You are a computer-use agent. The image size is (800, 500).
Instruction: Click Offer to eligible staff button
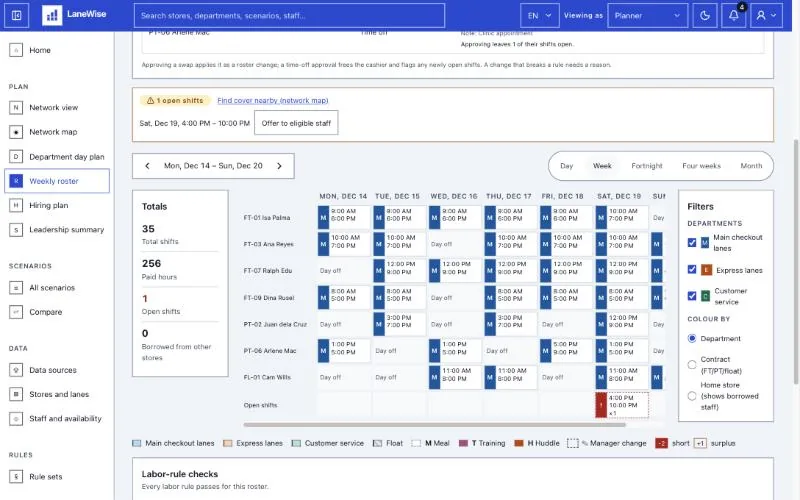click(296, 123)
